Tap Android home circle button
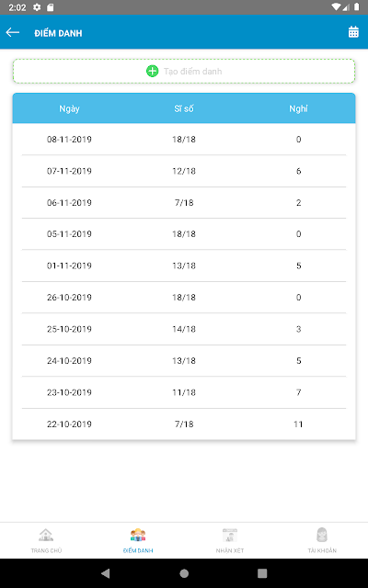 [x=184, y=573]
